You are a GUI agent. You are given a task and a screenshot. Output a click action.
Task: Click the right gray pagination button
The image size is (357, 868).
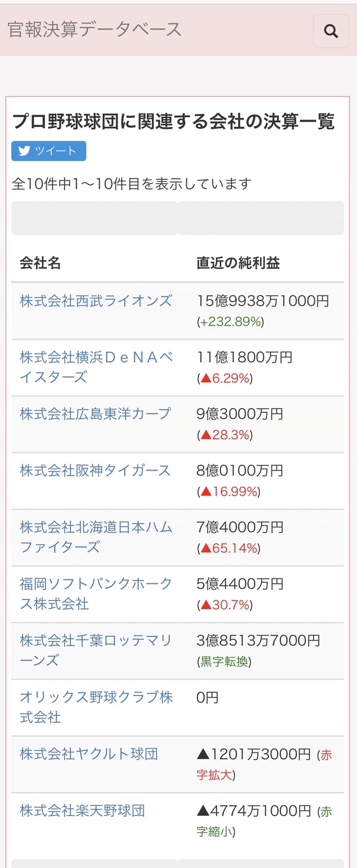[x=260, y=218]
